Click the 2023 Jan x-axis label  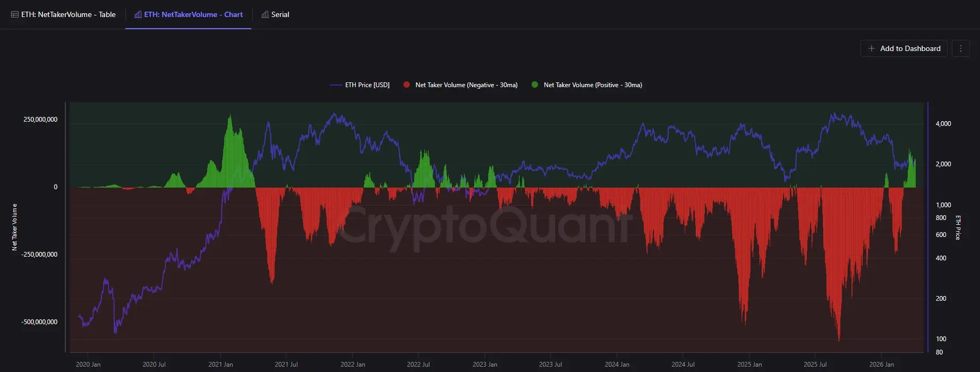[x=485, y=365]
